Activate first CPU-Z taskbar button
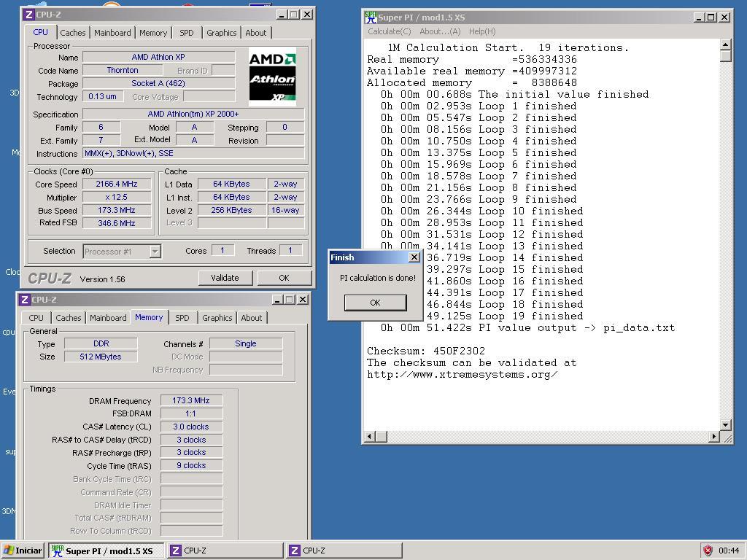Viewport: 747px width, 560px height. 225,551
